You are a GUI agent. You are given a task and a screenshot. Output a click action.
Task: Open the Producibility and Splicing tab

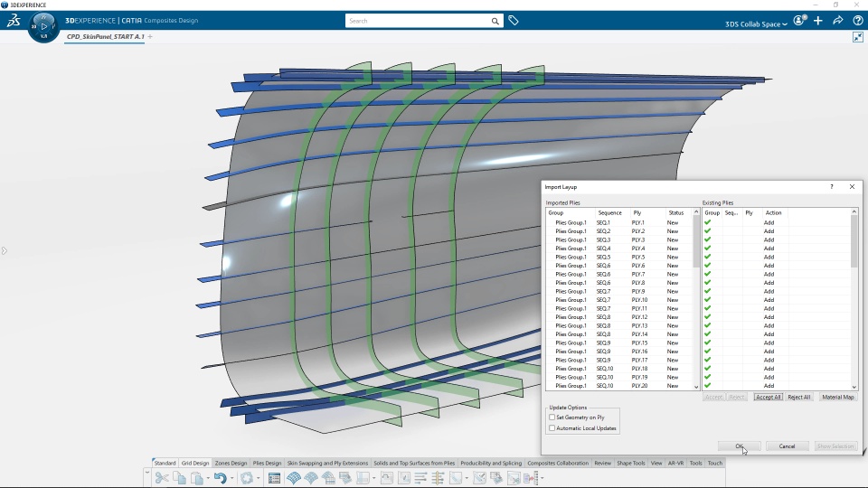click(491, 463)
